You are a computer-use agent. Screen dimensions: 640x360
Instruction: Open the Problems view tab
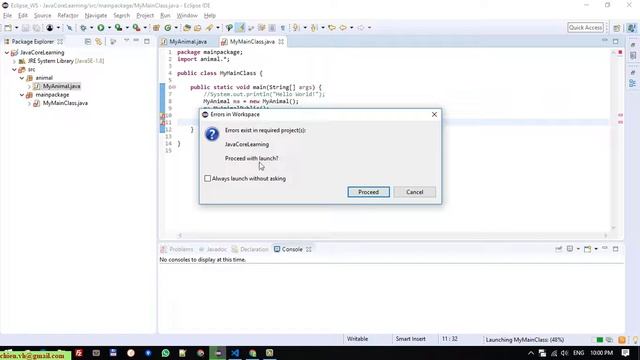[177, 249]
